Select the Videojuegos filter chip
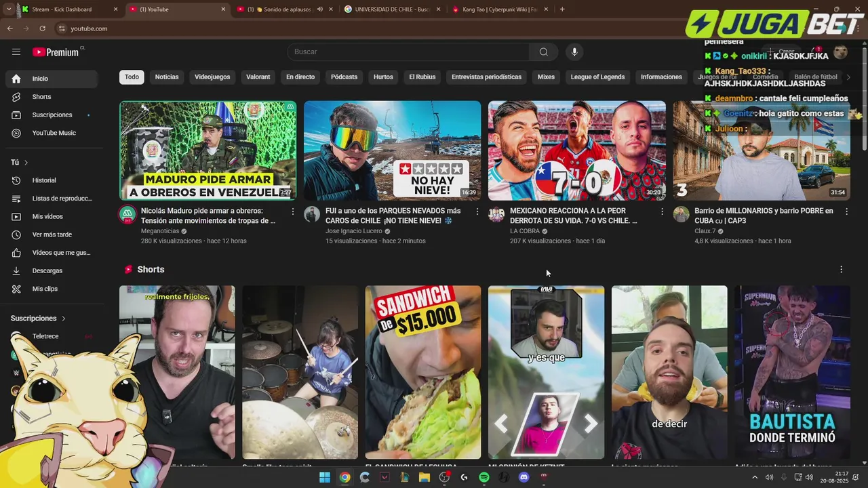868x488 pixels. pos(212,77)
